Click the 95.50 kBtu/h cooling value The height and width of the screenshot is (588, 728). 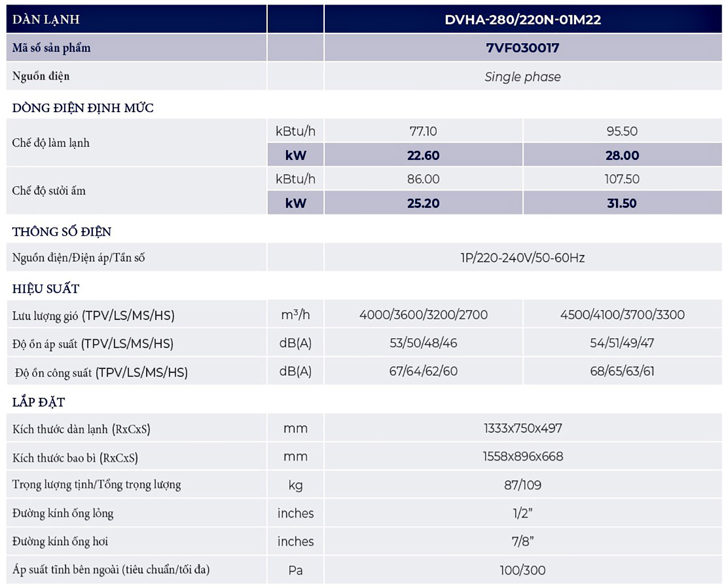click(622, 131)
